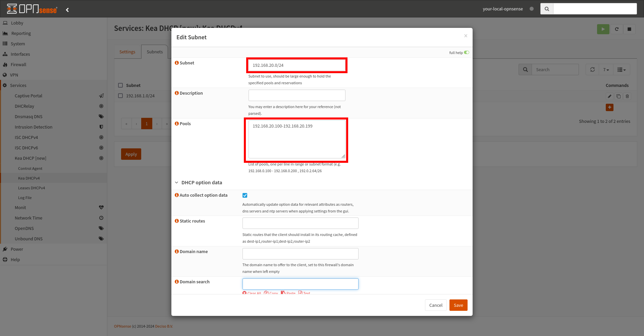Uncheck Auto collect option data checkbox
The width and height of the screenshot is (644, 336).
click(x=245, y=195)
